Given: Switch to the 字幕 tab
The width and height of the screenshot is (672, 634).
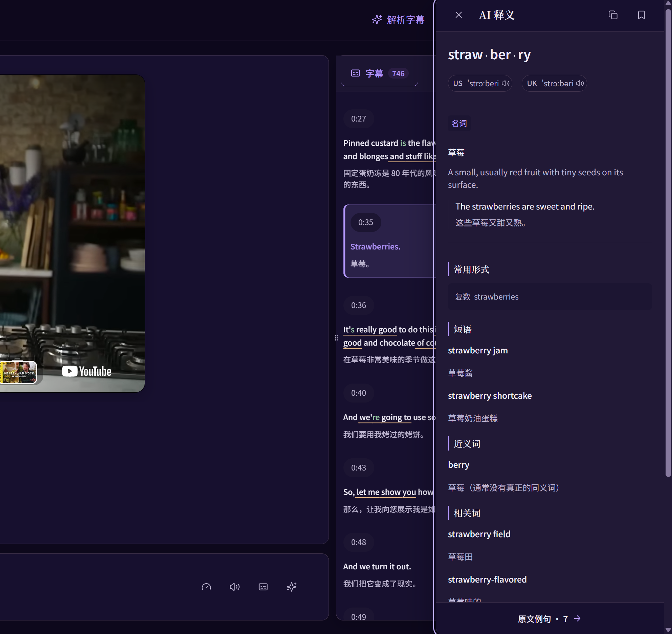Looking at the screenshot, I should [x=379, y=73].
